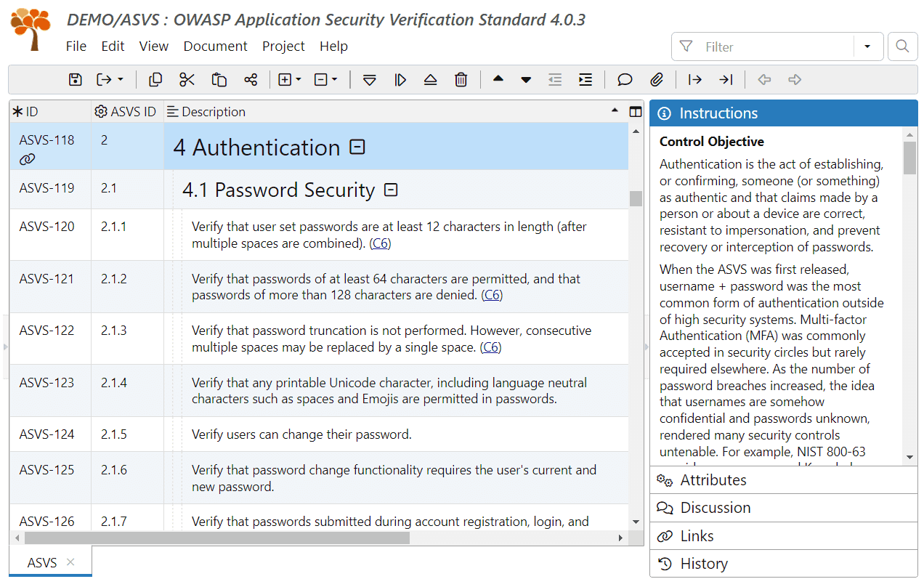Open the Edit menu
The image size is (924, 579).
coord(113,46)
